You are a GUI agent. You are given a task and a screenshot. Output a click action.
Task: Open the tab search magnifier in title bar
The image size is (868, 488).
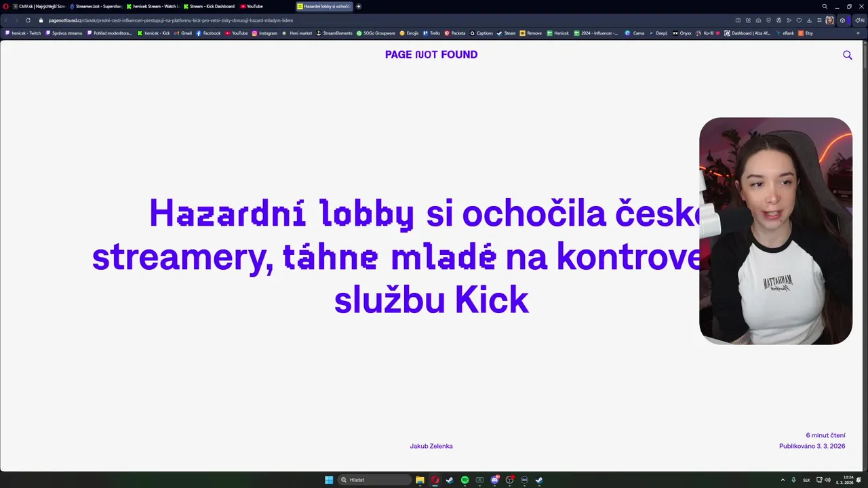click(825, 6)
